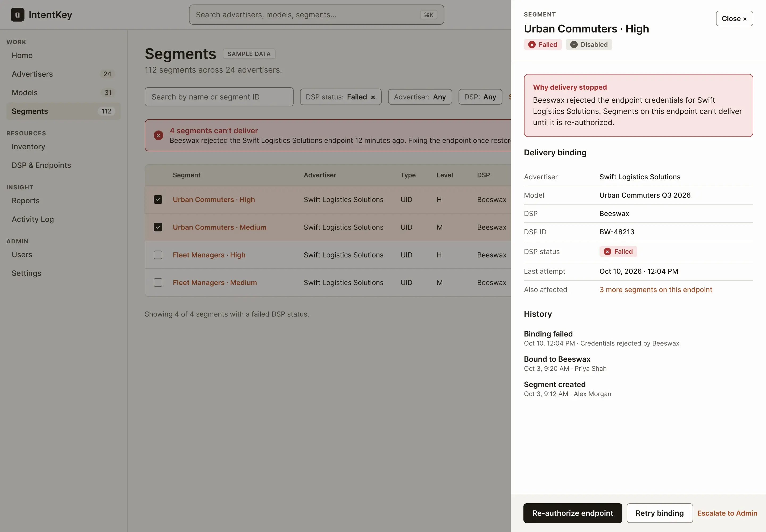
Task: Open the Fleet Managers · Medium segment link
Action: (215, 283)
